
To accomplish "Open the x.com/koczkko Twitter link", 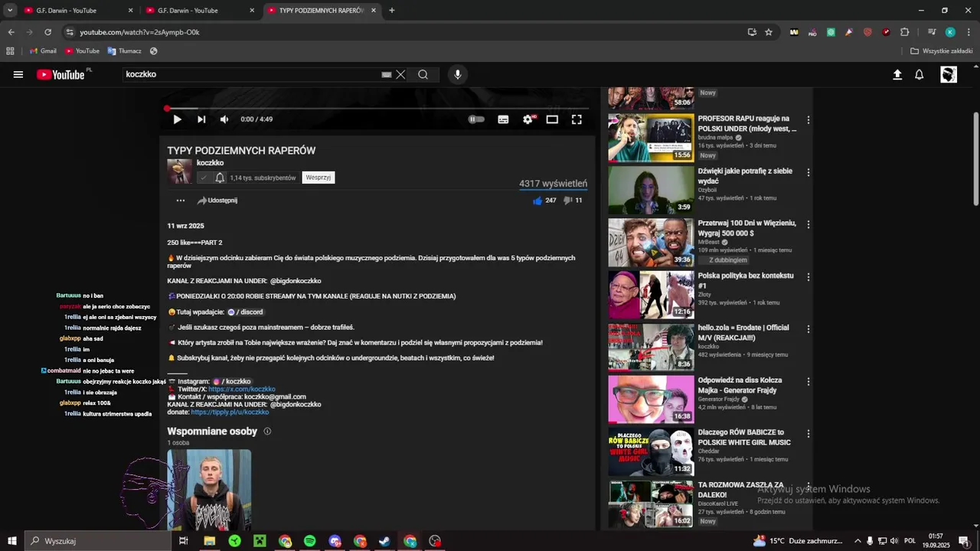I will point(242,389).
